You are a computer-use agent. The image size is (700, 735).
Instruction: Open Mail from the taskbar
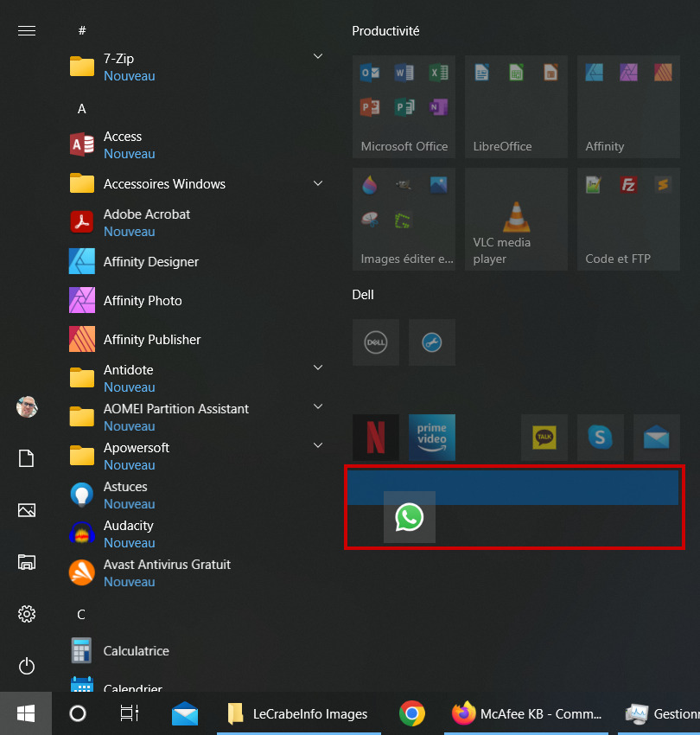(x=185, y=713)
